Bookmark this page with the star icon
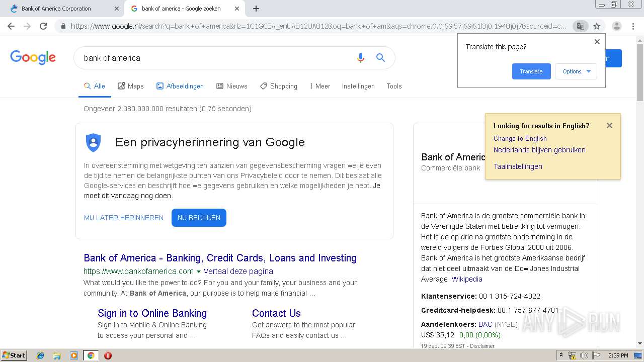The image size is (644, 362). coord(597,26)
